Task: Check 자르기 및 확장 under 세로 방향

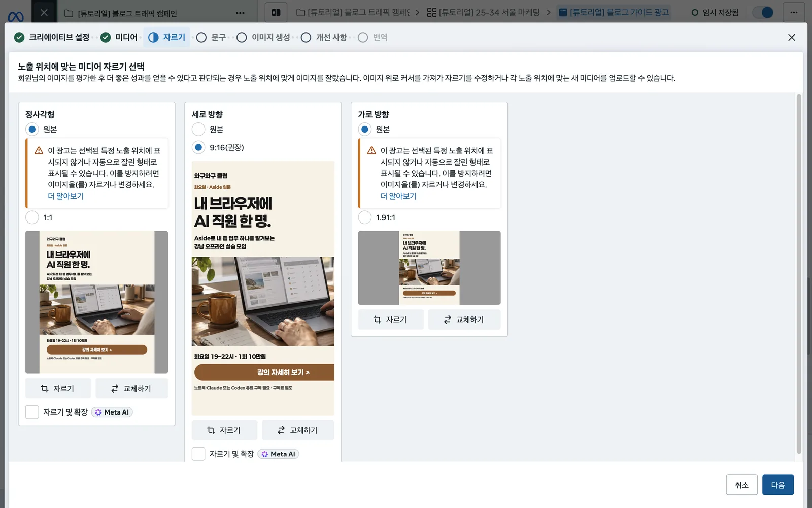Action: click(x=198, y=454)
